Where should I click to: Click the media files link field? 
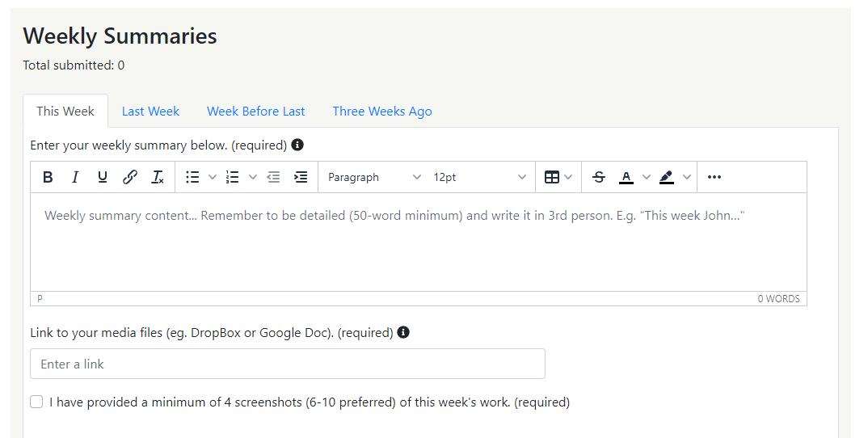point(288,364)
